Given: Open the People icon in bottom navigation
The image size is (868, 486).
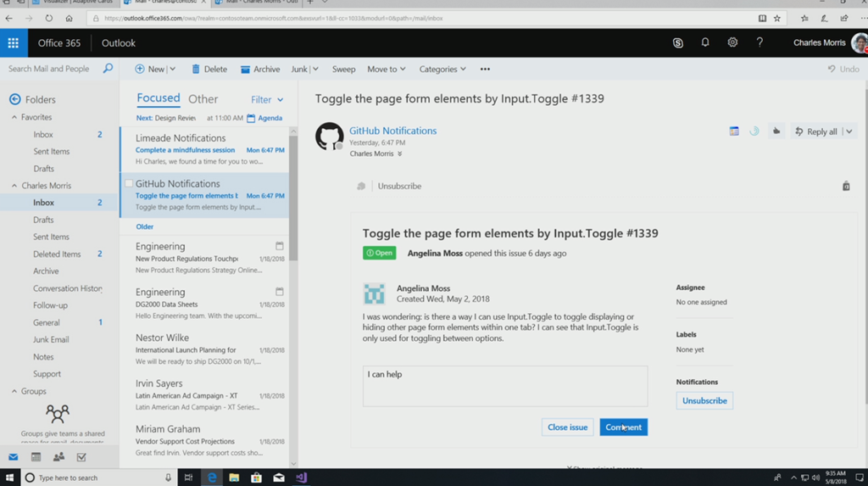Looking at the screenshot, I should (58, 457).
